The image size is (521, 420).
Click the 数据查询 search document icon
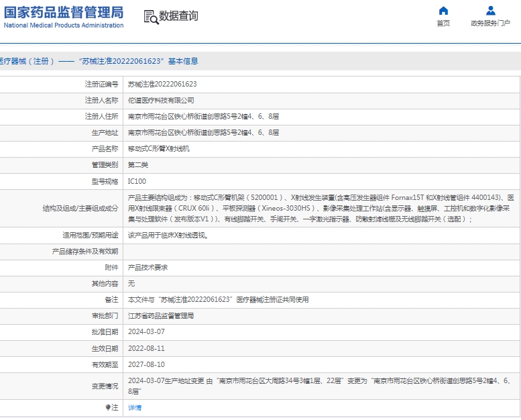click(x=151, y=17)
